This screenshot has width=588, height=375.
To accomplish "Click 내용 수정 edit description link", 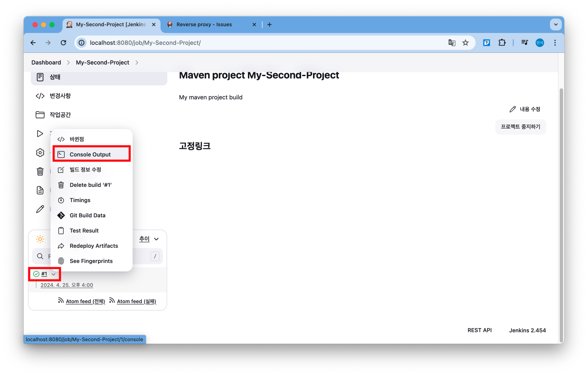I will tap(525, 109).
